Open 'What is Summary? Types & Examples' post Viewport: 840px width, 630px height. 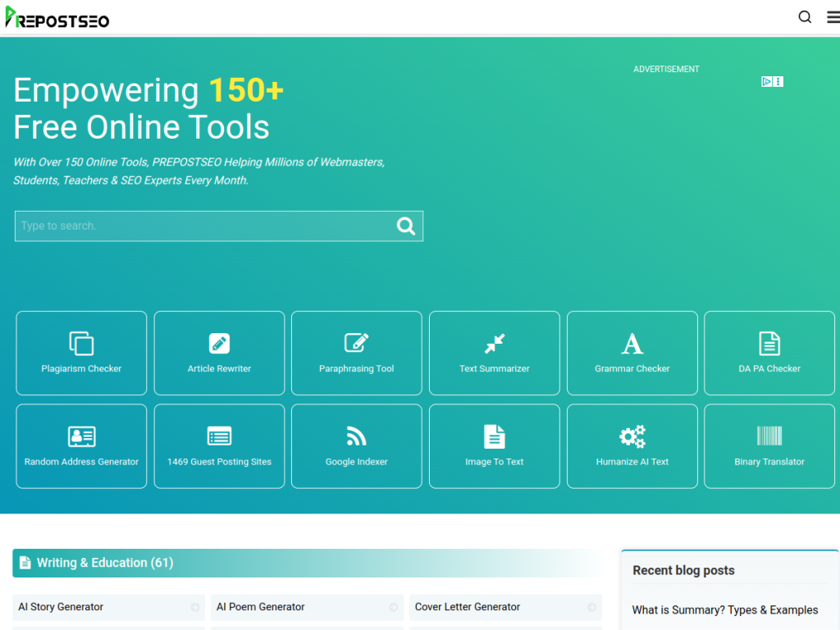pyautogui.click(x=725, y=610)
